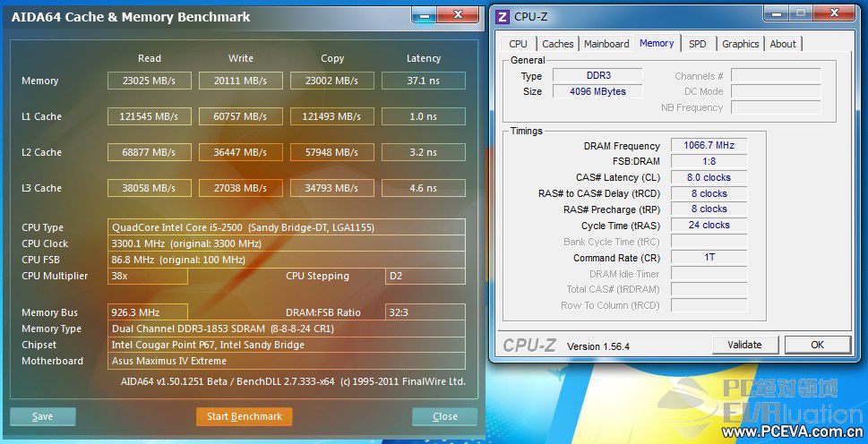Select the Mainboard tab
Image resolution: width=868 pixels, height=444 pixels.
coord(606,44)
